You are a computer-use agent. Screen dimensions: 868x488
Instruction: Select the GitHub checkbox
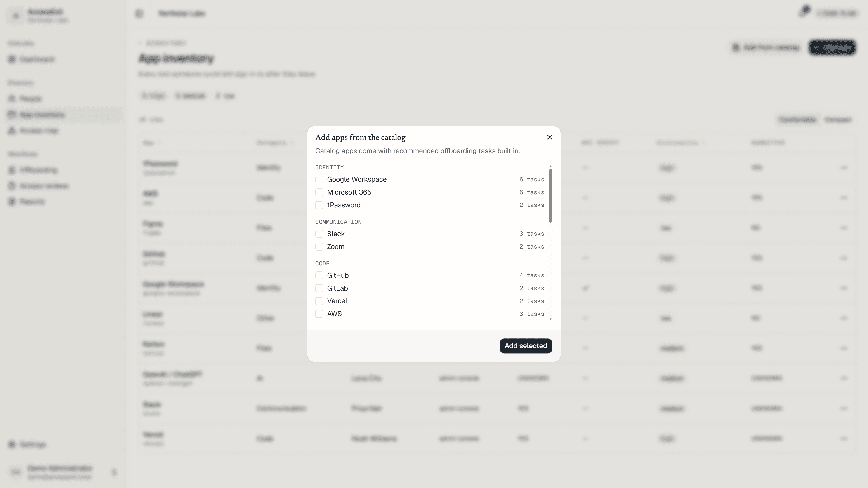pos(319,275)
